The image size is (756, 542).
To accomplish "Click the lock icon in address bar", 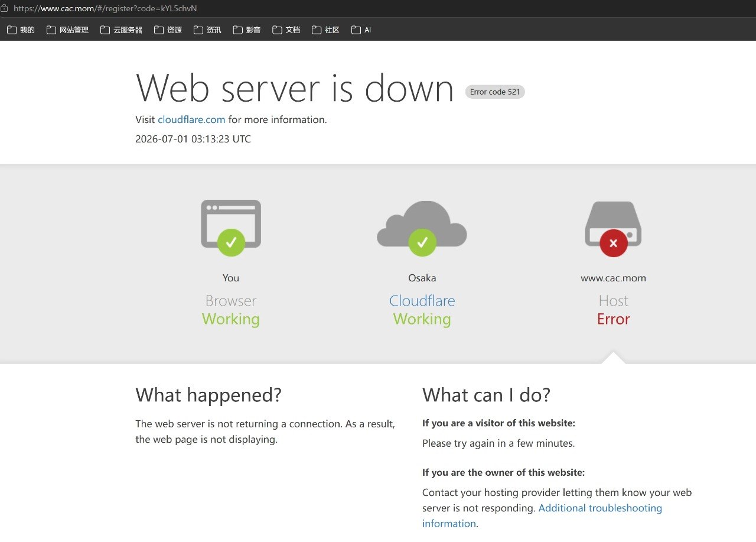I will coord(5,8).
